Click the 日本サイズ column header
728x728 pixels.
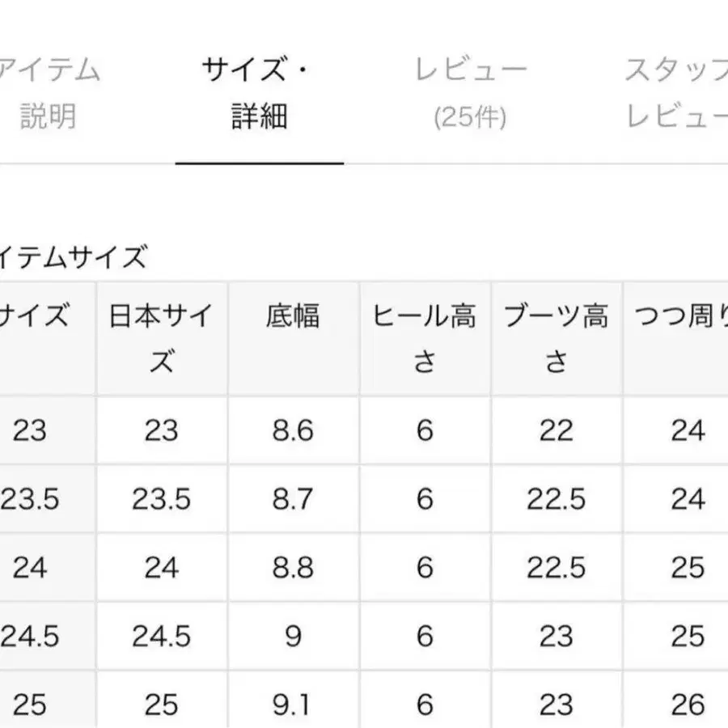tap(162, 337)
